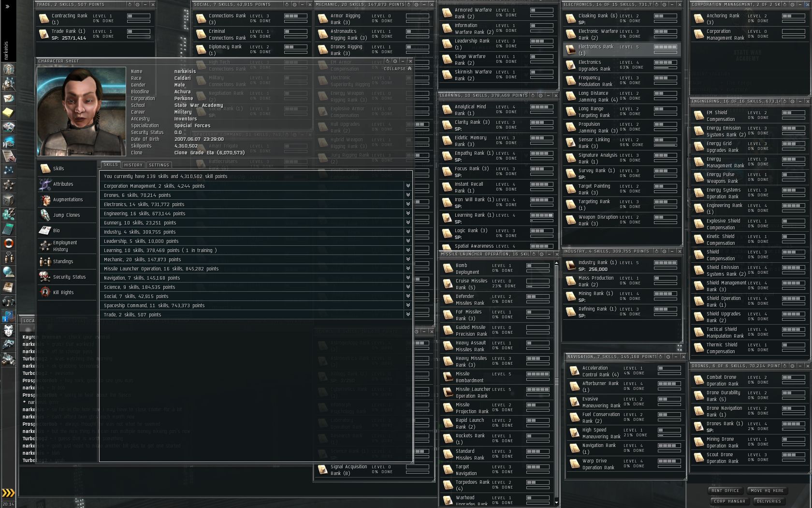
Task: Click the Industry Rank skill book icon
Action: 571,266
